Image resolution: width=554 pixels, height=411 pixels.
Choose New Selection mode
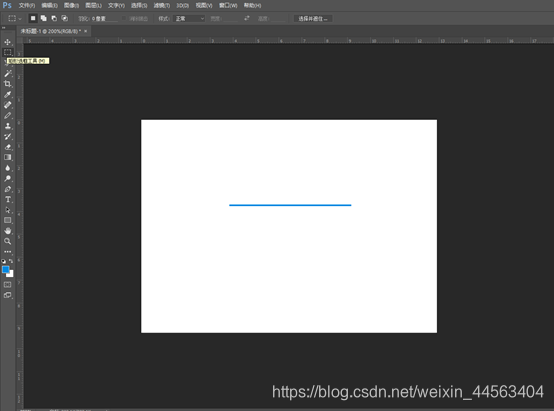[33, 18]
